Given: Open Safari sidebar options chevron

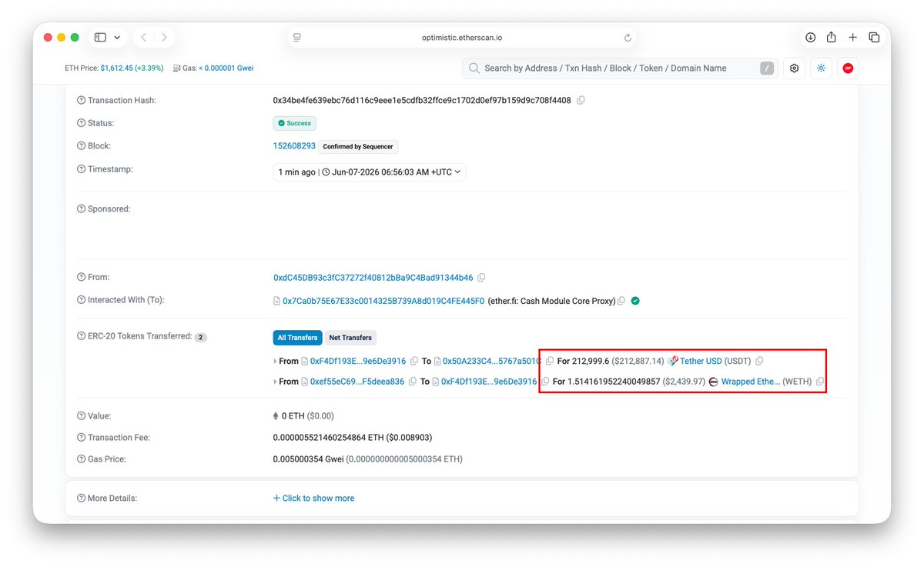Looking at the screenshot, I should pyautogui.click(x=117, y=37).
